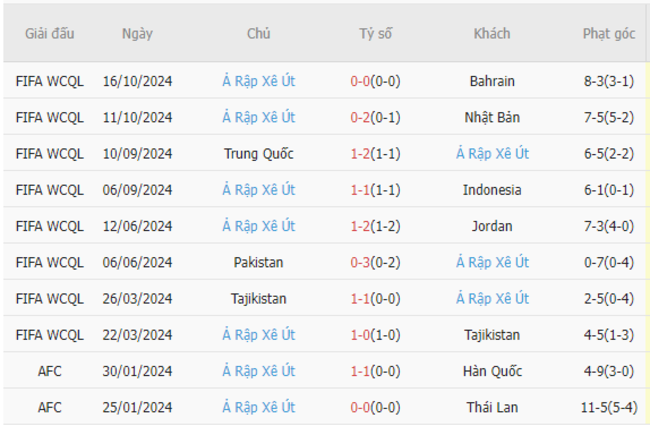Select the AFC label dated 30/01/2024

tap(50, 371)
